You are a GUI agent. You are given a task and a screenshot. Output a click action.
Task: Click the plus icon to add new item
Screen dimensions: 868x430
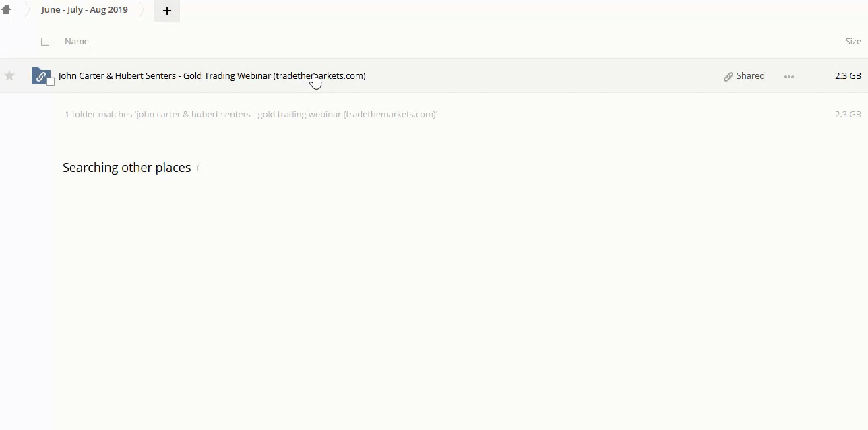tap(167, 11)
